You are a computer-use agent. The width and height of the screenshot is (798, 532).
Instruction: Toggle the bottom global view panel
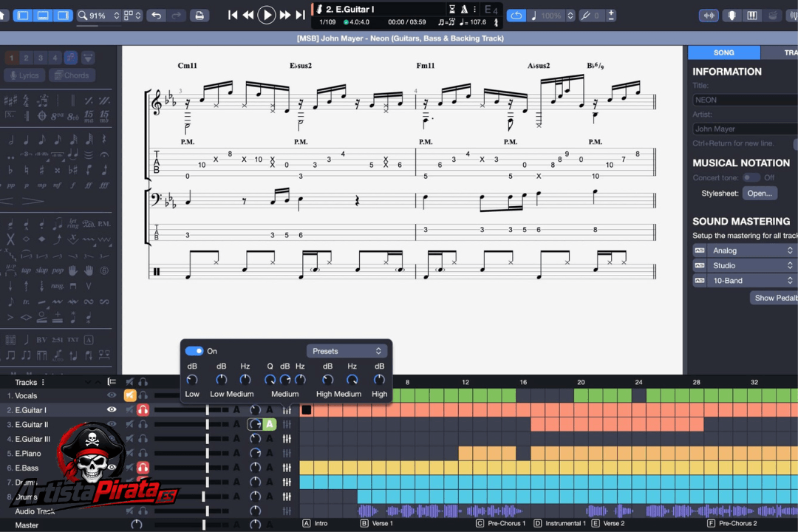(43, 16)
